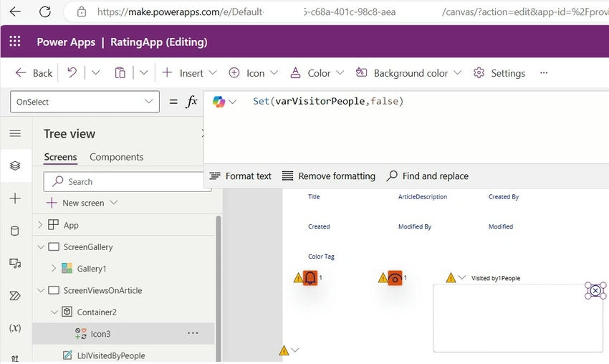Reload the browser page
609x364 pixels.
click(45, 11)
